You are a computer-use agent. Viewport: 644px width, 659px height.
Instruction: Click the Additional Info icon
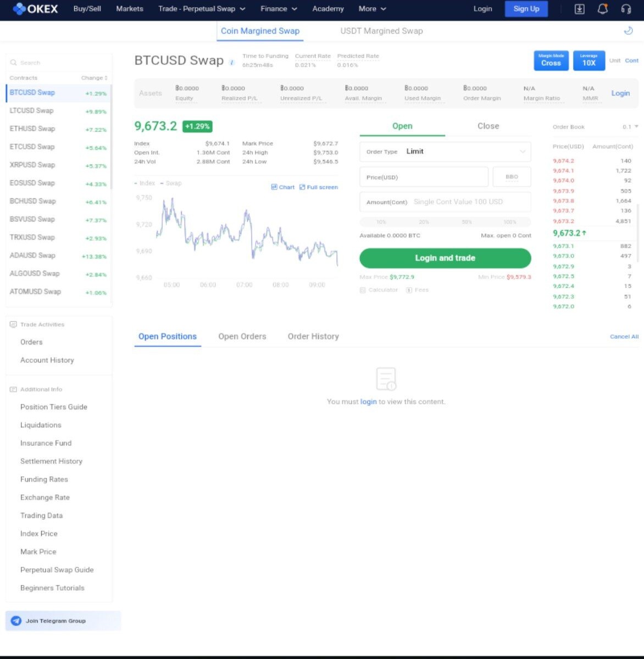(13, 389)
